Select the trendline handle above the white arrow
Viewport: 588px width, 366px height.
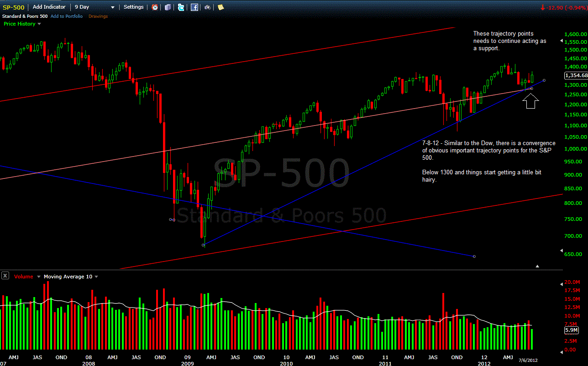tap(531, 89)
